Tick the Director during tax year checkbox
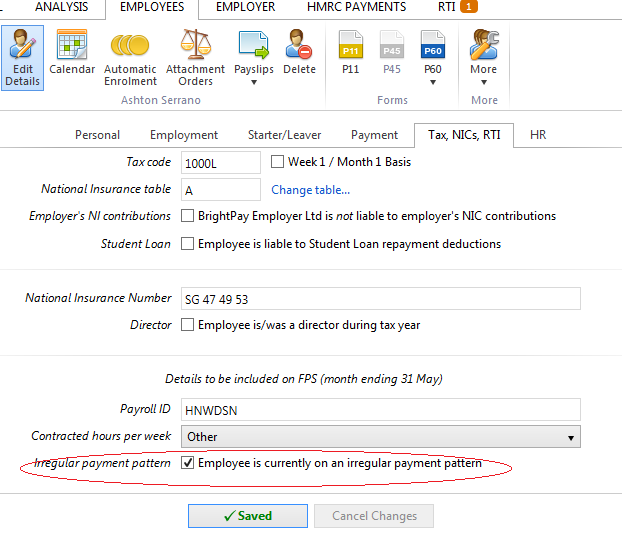 (188, 325)
